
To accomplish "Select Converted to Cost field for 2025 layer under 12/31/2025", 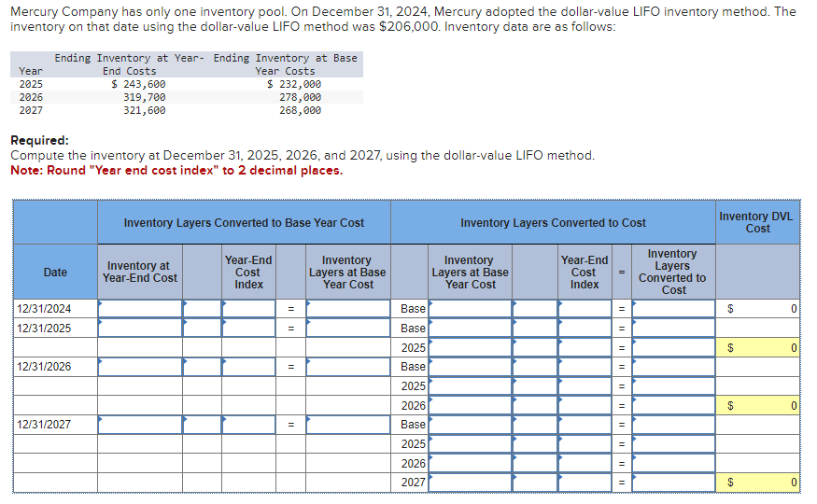I will [x=673, y=347].
